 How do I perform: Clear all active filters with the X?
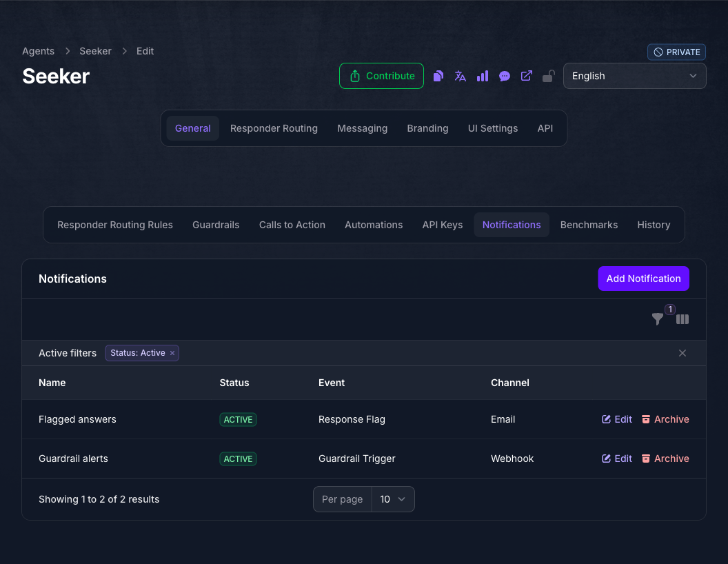click(x=682, y=353)
